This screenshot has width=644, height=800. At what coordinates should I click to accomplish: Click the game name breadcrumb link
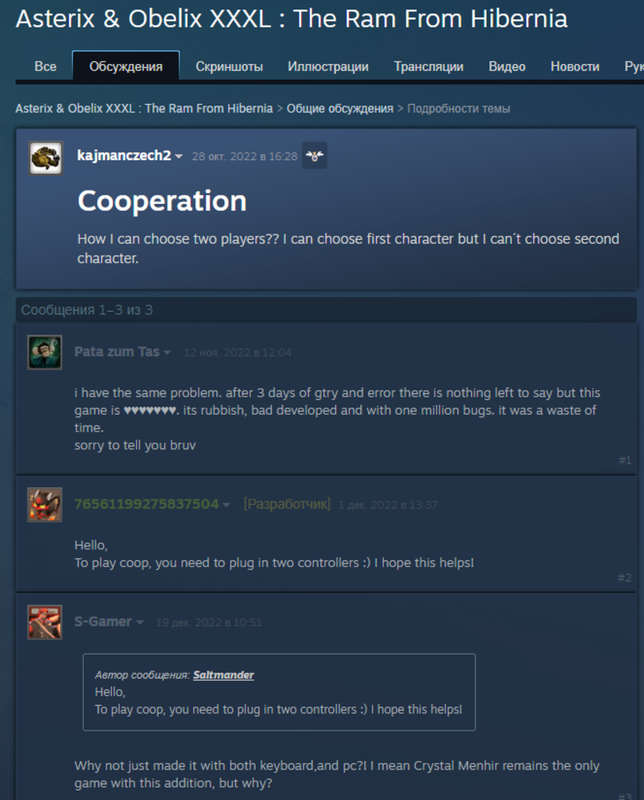click(x=144, y=109)
